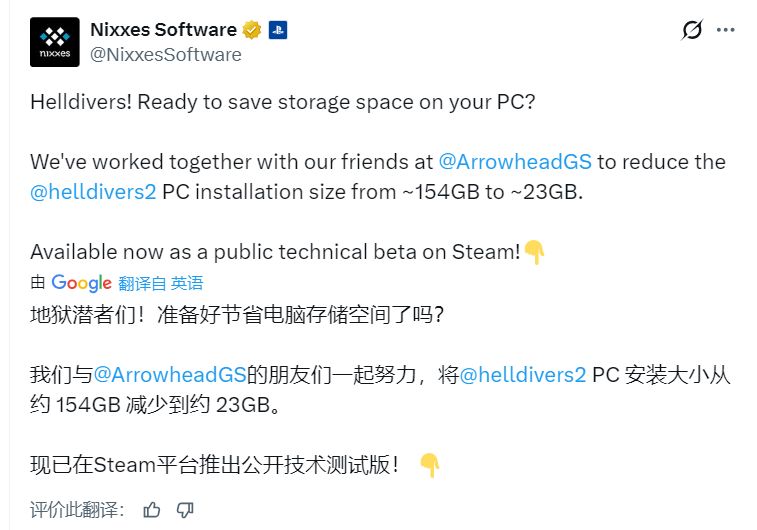Click the PlayStation affiliate badge

click(277, 30)
